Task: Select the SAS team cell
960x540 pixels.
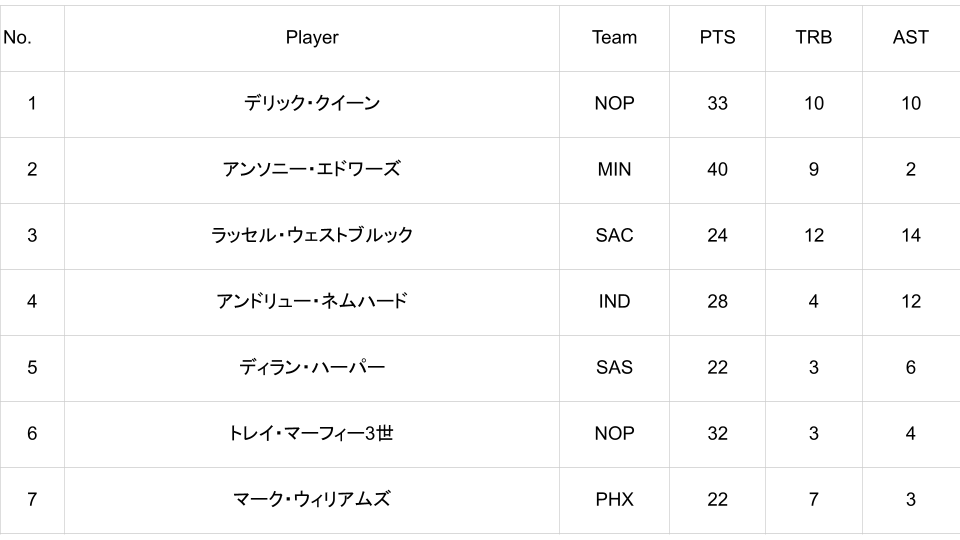Action: click(614, 368)
